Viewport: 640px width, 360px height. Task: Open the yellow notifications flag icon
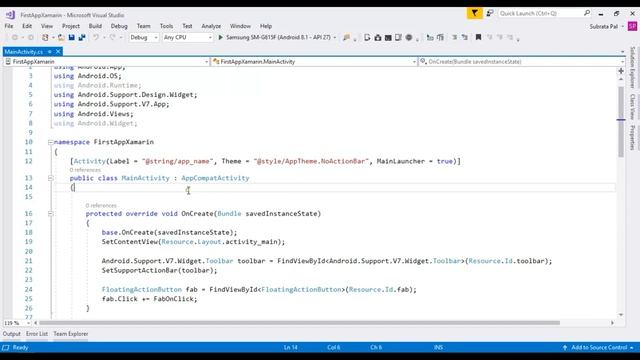[x=474, y=13]
